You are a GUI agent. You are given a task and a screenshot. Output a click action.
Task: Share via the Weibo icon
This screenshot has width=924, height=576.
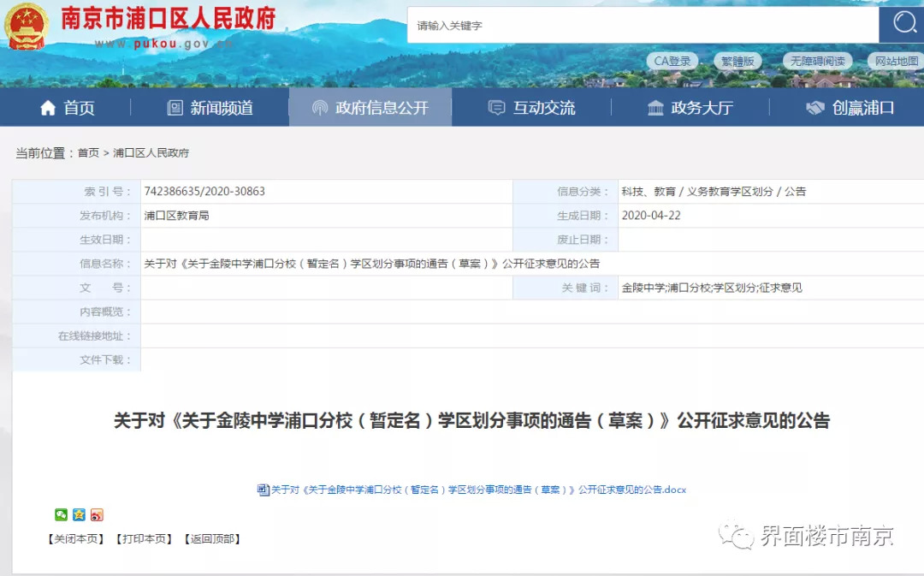point(97,514)
